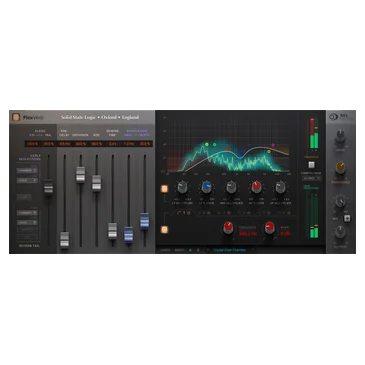
Task: Click the Diffusion value display
Action: [80, 144]
